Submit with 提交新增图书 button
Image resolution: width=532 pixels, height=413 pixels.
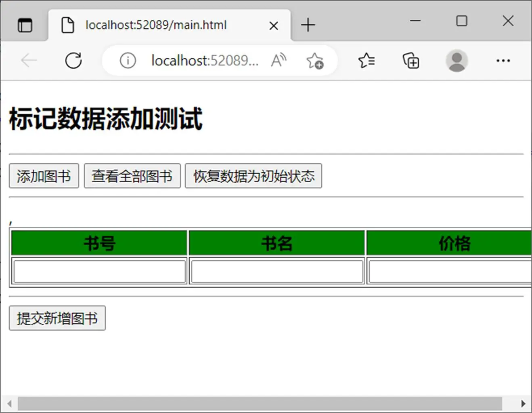[57, 318]
